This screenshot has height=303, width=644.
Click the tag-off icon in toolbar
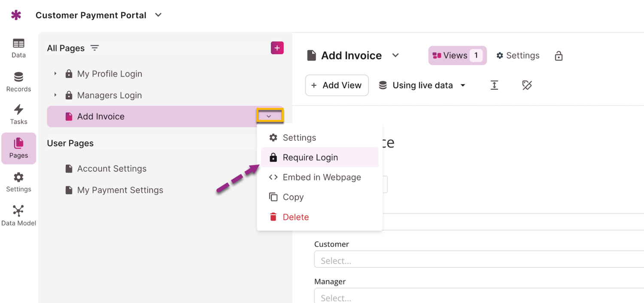click(x=527, y=85)
